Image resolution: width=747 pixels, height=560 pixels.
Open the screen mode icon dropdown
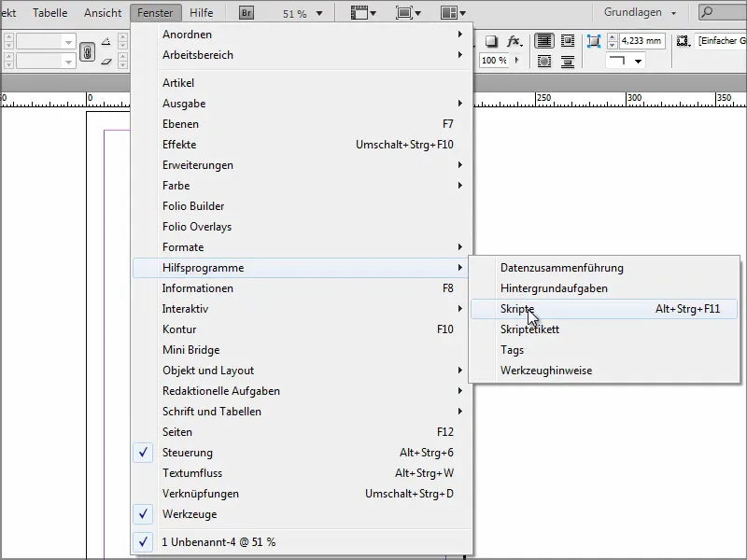coord(408,13)
